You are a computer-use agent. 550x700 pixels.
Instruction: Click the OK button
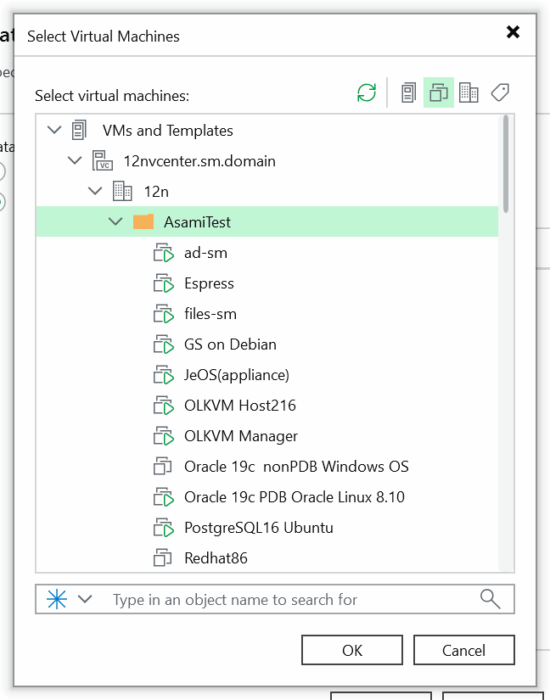352,650
